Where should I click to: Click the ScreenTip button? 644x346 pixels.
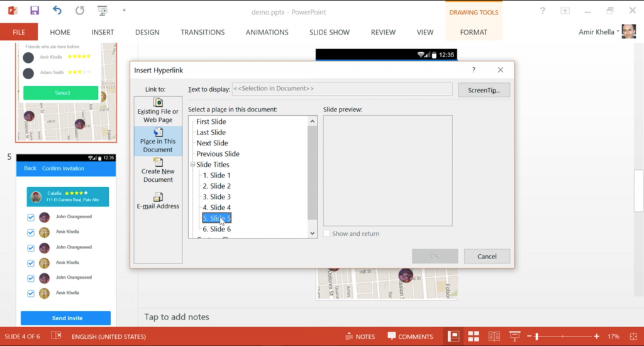click(x=484, y=90)
